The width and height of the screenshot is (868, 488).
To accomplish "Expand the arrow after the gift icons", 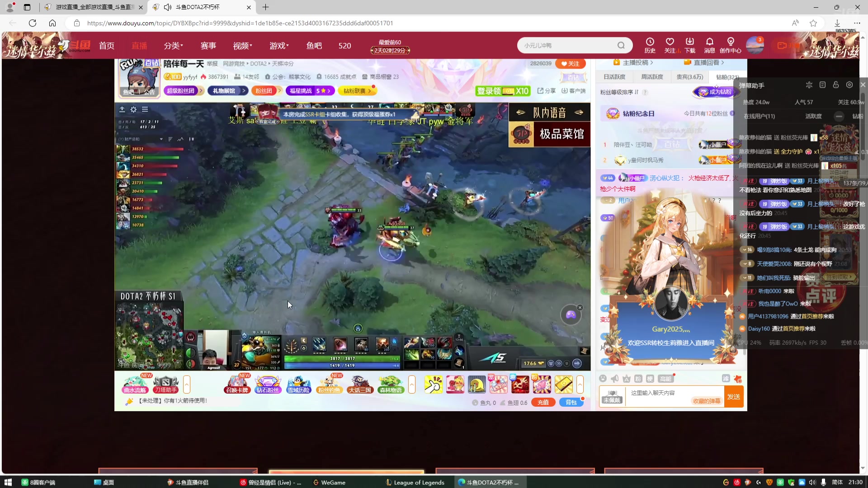I will click(580, 385).
